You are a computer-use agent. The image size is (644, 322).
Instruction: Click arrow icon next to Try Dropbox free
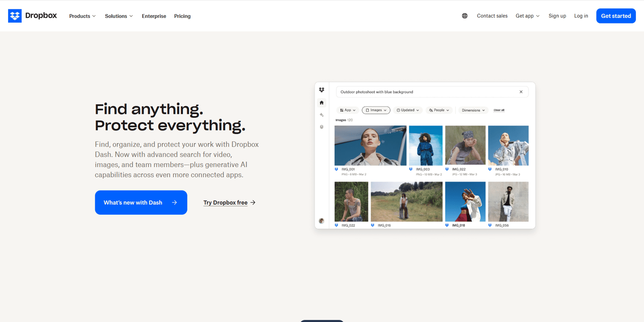point(253,202)
